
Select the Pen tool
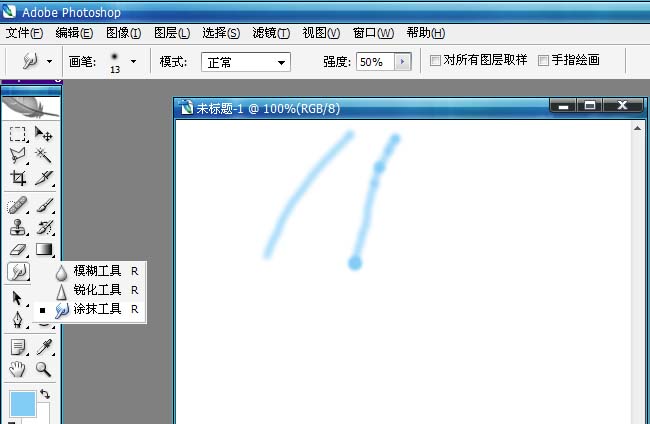click(x=17, y=320)
